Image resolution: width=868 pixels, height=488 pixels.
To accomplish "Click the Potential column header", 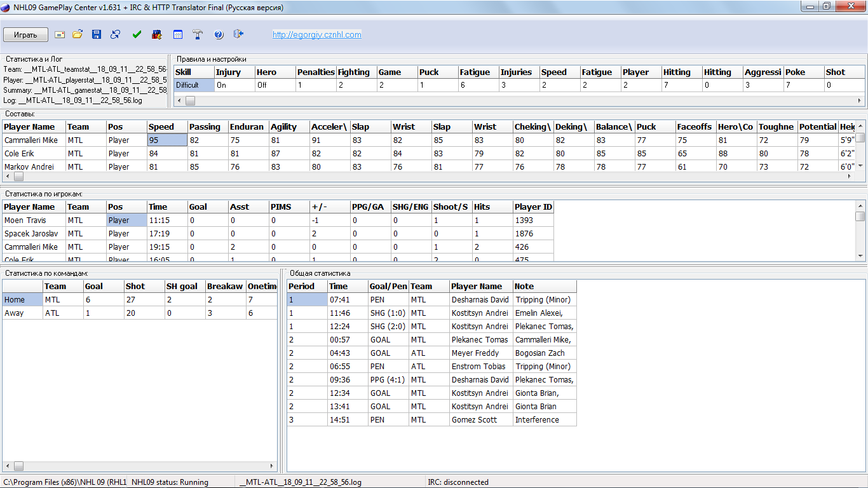I will 818,126.
